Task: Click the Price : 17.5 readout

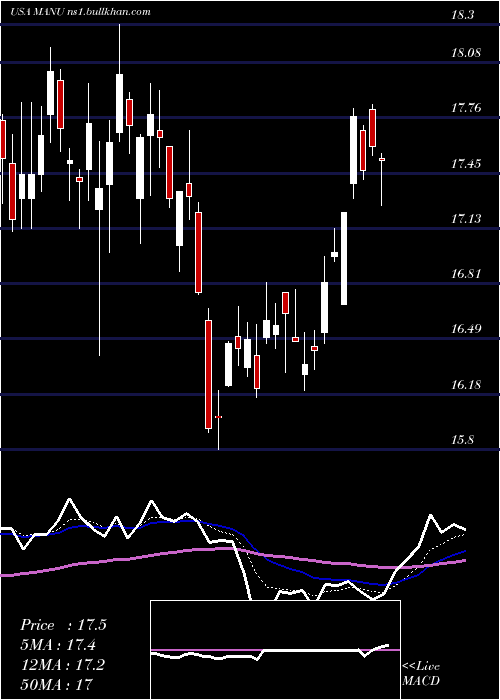Action: pos(63,625)
